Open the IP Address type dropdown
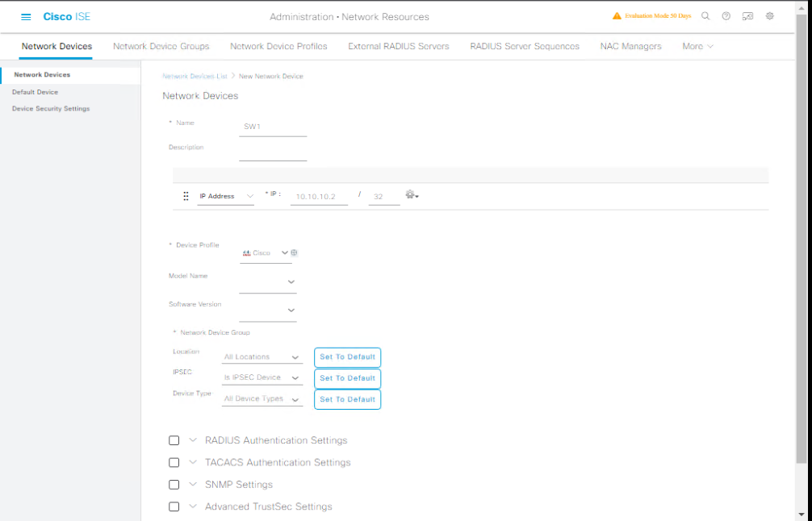Screen dimensions: 812x521 point(226,197)
